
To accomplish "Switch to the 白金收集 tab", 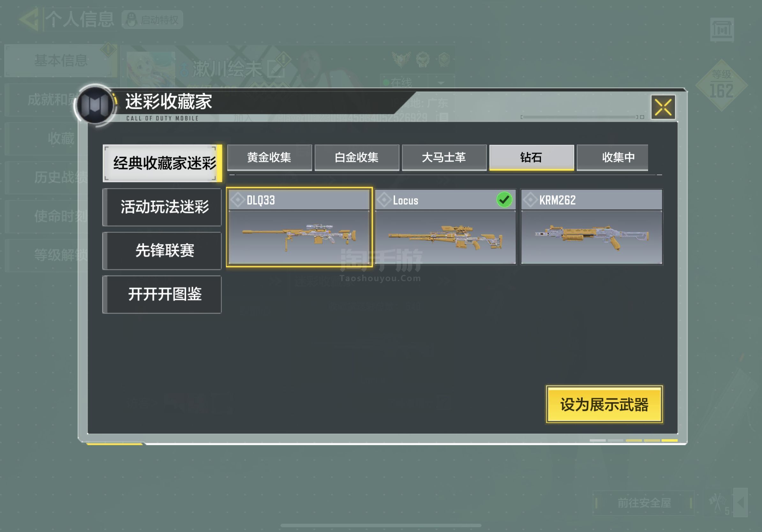I will tap(357, 157).
